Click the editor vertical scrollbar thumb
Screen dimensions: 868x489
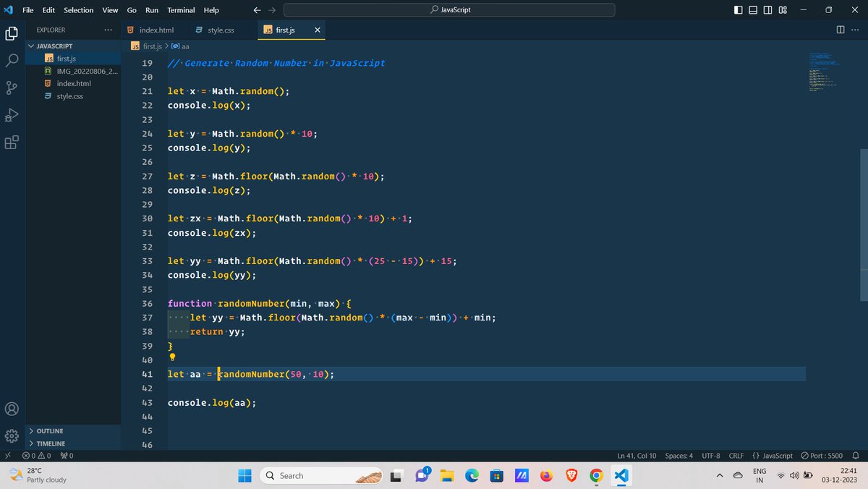pyautogui.click(x=864, y=224)
